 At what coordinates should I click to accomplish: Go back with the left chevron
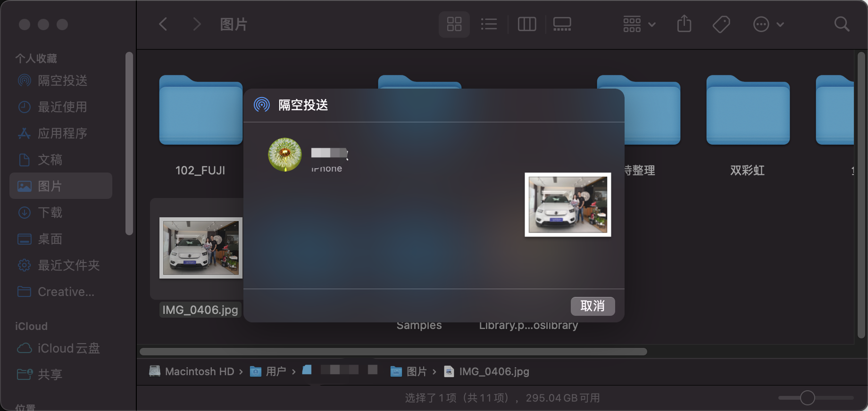click(163, 24)
